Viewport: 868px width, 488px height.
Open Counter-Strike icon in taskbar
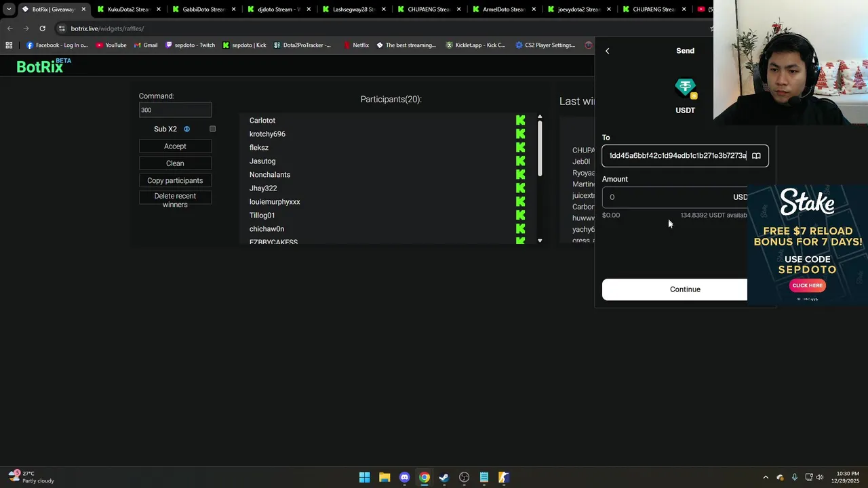504,477
